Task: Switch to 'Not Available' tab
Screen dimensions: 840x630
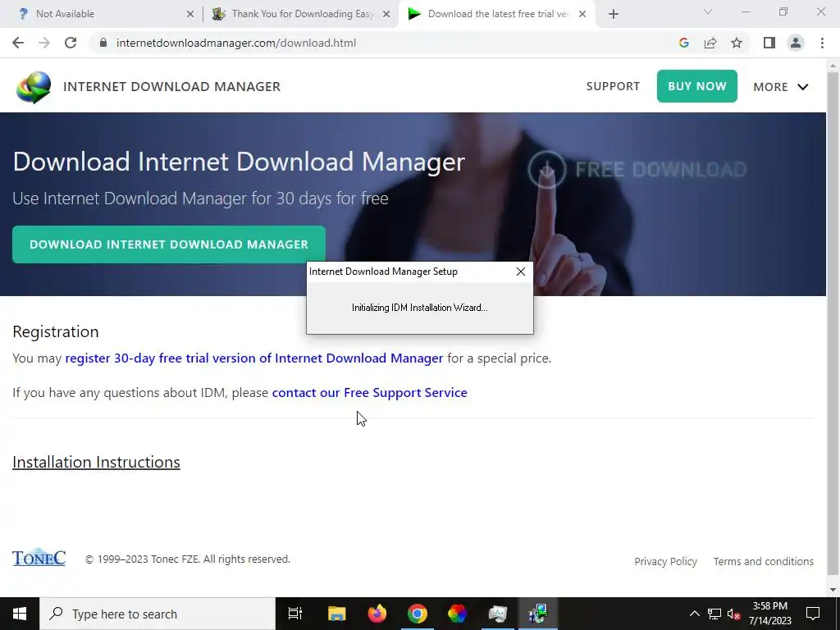Action: (x=102, y=14)
